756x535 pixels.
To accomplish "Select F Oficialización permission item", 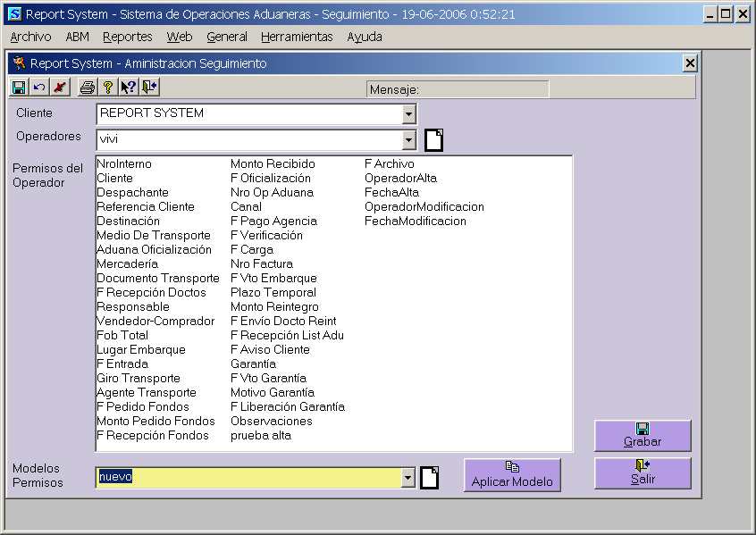I will click(271, 179).
